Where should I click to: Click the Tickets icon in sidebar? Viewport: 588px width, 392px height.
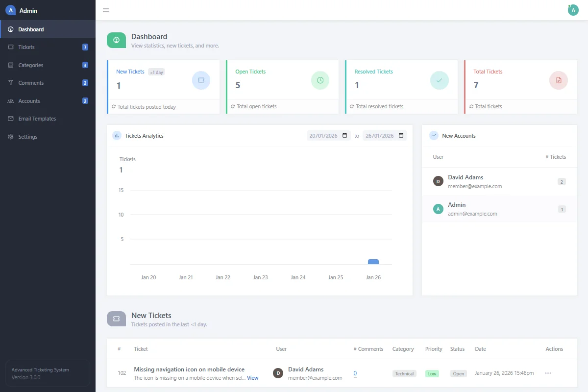point(11,47)
